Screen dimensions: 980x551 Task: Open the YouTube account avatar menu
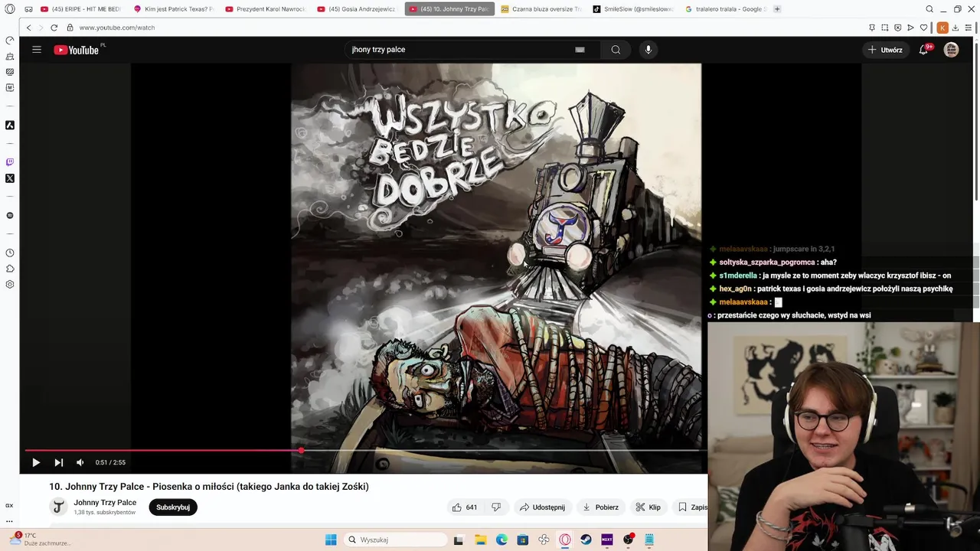click(x=951, y=50)
